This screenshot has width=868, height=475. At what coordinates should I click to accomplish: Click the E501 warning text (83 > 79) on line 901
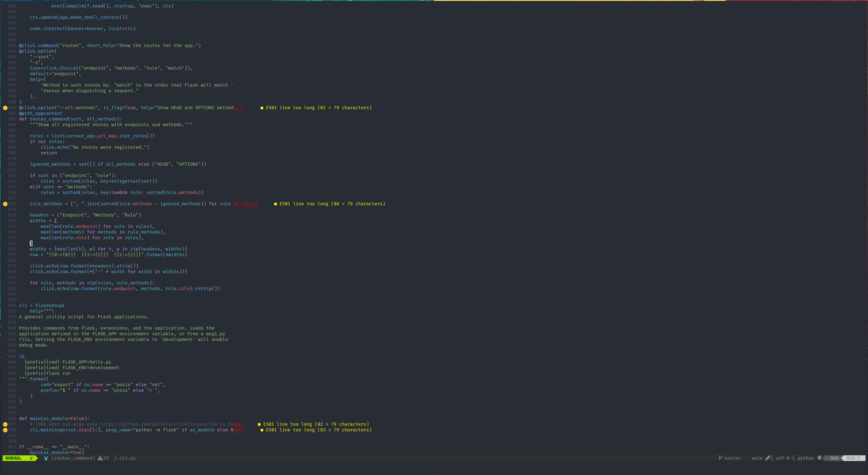(x=319, y=108)
